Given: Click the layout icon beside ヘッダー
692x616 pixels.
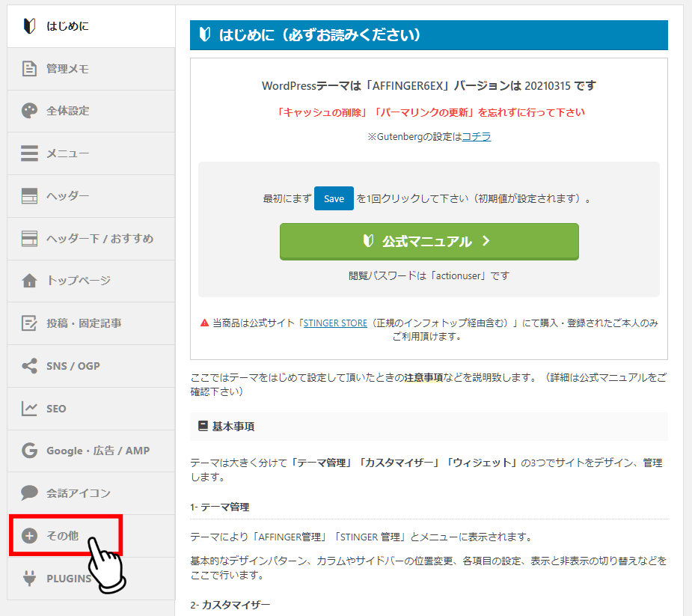Looking at the screenshot, I should (x=29, y=195).
